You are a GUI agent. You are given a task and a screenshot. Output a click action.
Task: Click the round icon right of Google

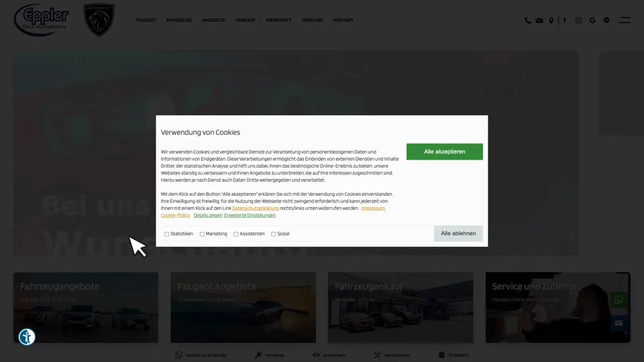click(x=606, y=20)
